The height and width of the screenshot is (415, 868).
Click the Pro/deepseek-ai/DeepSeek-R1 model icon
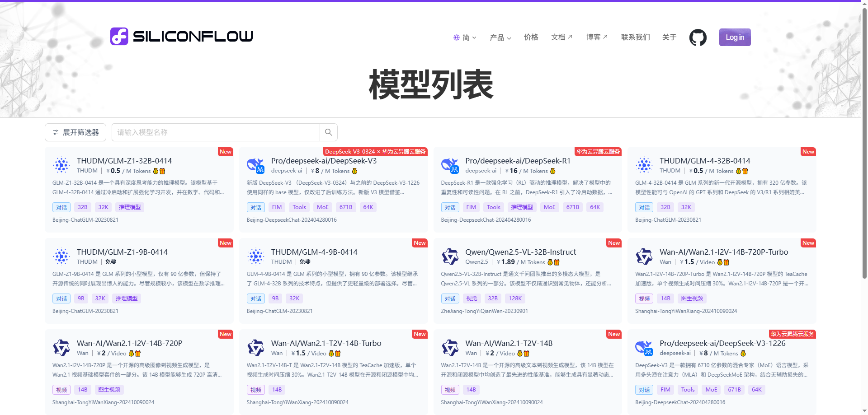[x=450, y=166]
